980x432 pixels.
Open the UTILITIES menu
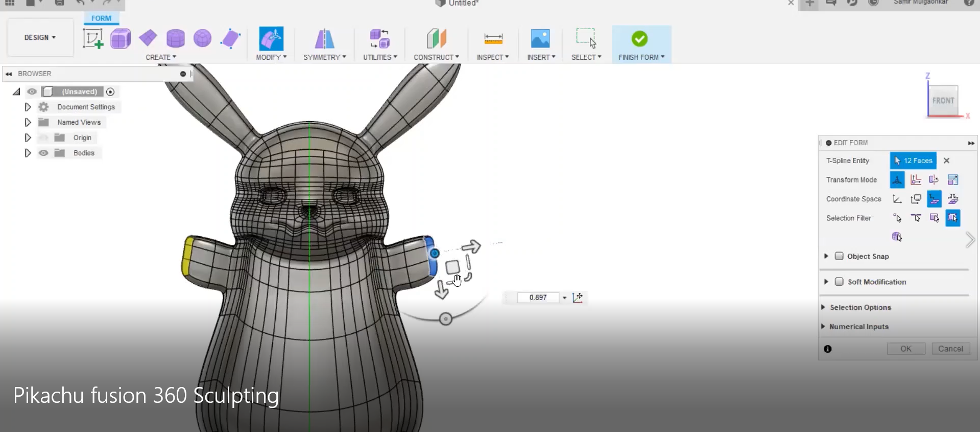[380, 57]
